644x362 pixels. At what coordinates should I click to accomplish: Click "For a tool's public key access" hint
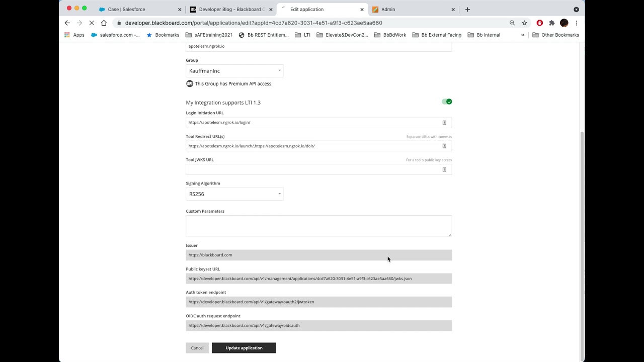click(x=429, y=160)
